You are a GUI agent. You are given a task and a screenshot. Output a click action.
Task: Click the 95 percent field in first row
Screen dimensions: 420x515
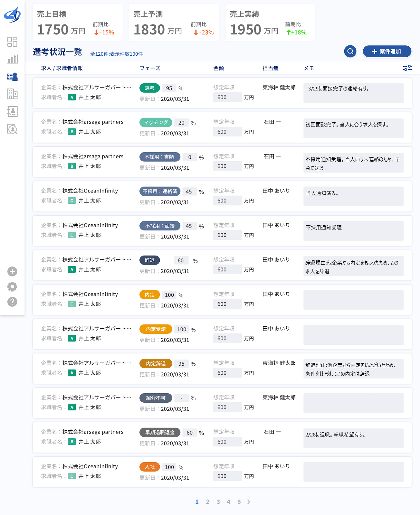pyautogui.click(x=169, y=88)
